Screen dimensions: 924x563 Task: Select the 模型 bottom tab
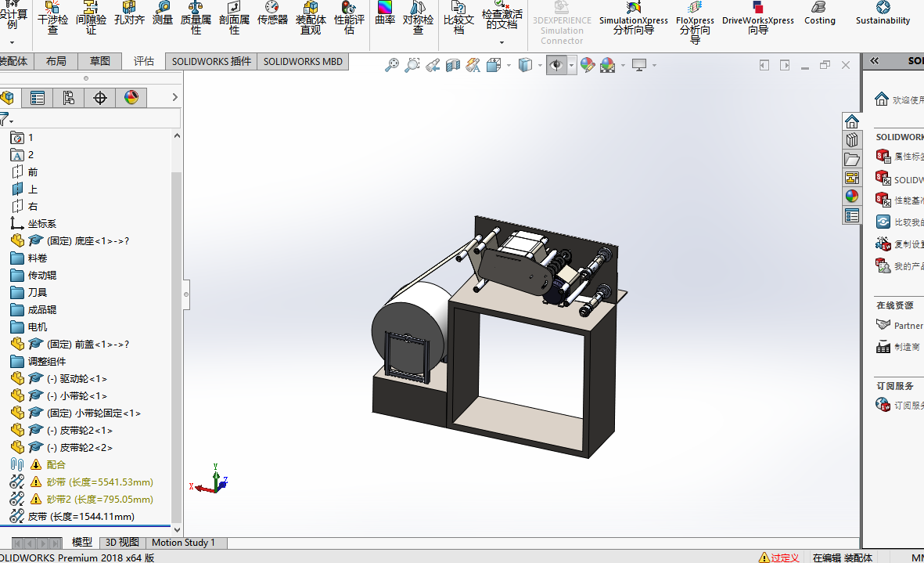[81, 543]
